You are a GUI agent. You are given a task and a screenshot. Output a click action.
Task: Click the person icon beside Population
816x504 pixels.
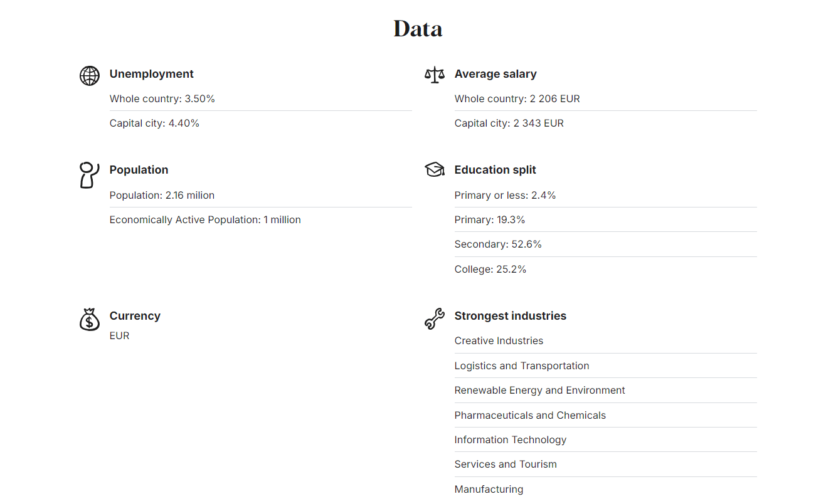[x=89, y=175]
